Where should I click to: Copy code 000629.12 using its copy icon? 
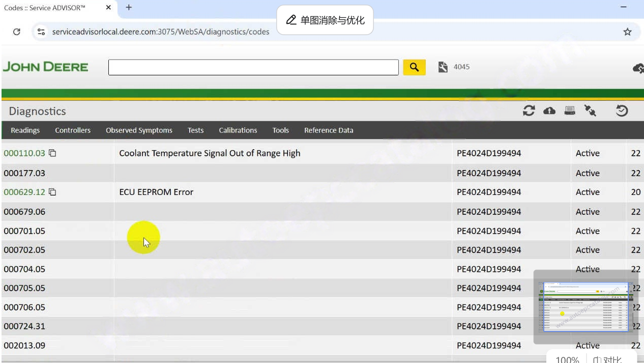[52, 192]
